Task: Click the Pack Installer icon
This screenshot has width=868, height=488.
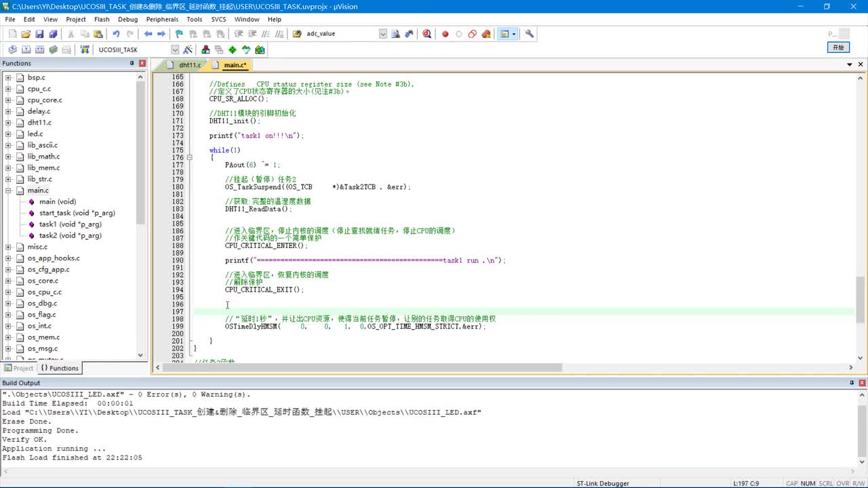Action: click(x=260, y=49)
